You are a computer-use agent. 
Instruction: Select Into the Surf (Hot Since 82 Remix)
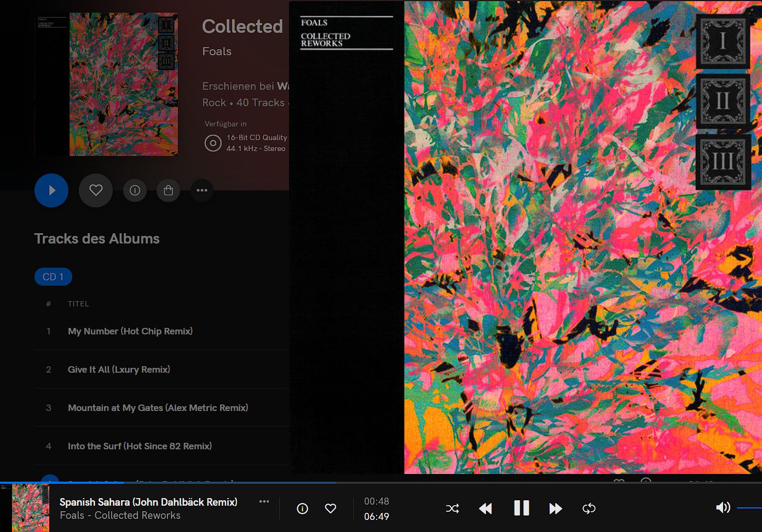point(140,446)
